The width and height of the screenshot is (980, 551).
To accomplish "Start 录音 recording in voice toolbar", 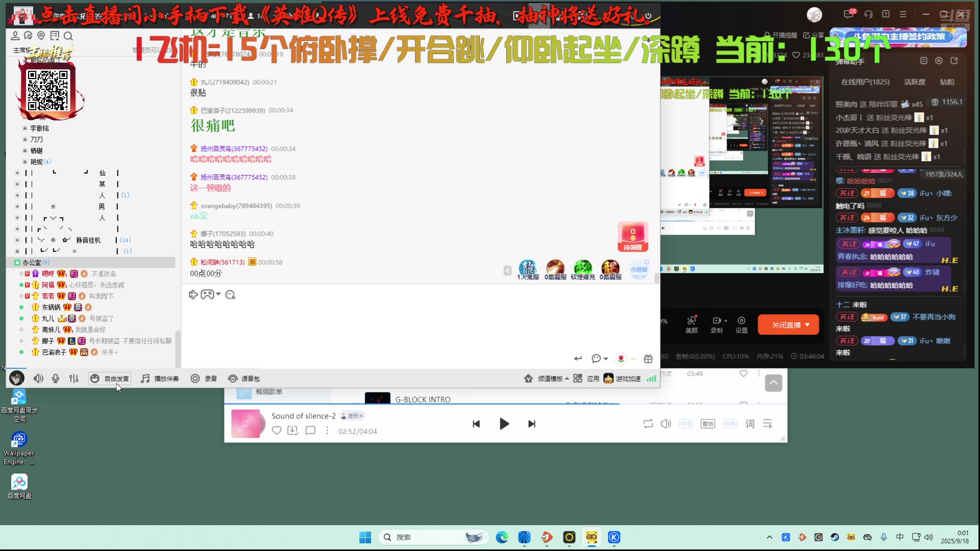I will 204,379.
